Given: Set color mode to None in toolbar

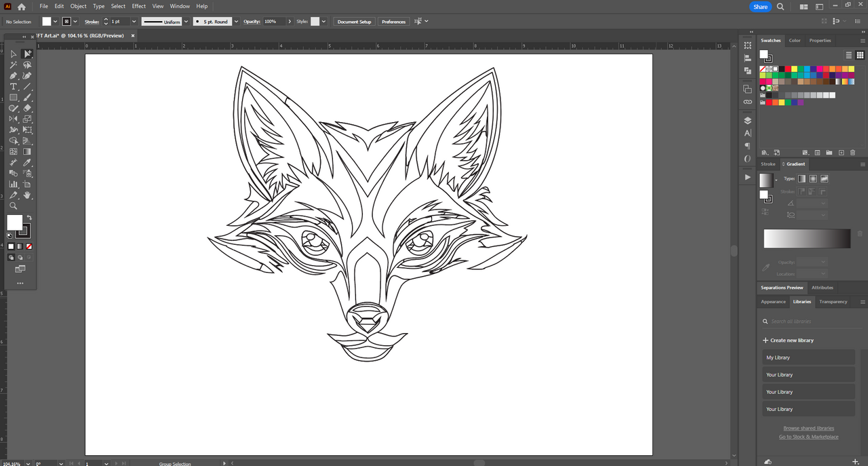Looking at the screenshot, I should click(29, 246).
